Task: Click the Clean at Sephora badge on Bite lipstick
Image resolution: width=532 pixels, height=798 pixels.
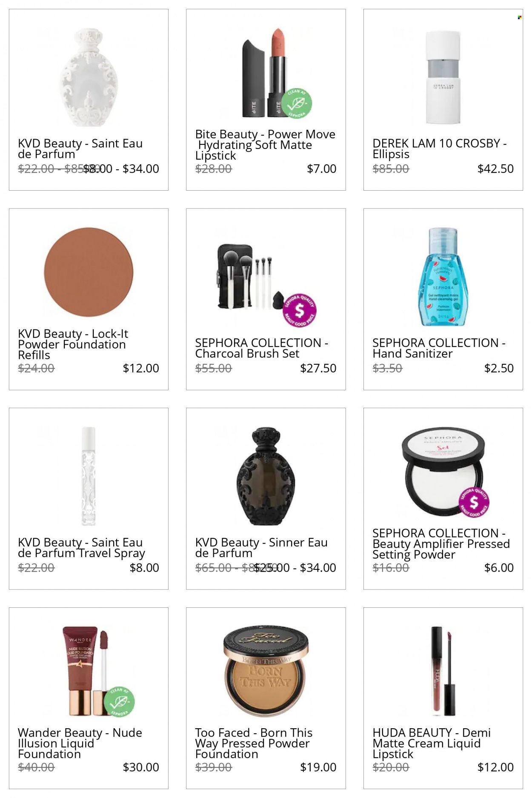Action: tap(297, 103)
